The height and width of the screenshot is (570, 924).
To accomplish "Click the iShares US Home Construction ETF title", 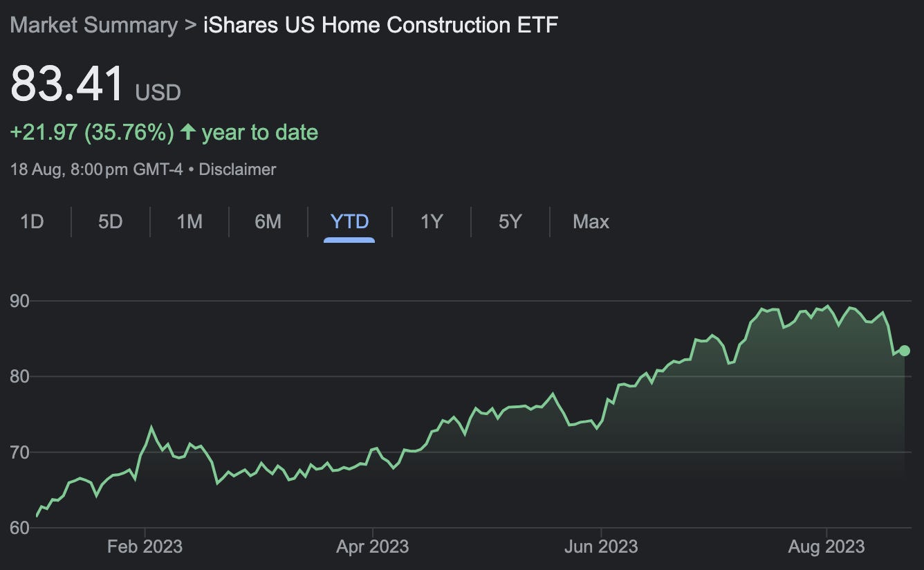I will point(380,25).
